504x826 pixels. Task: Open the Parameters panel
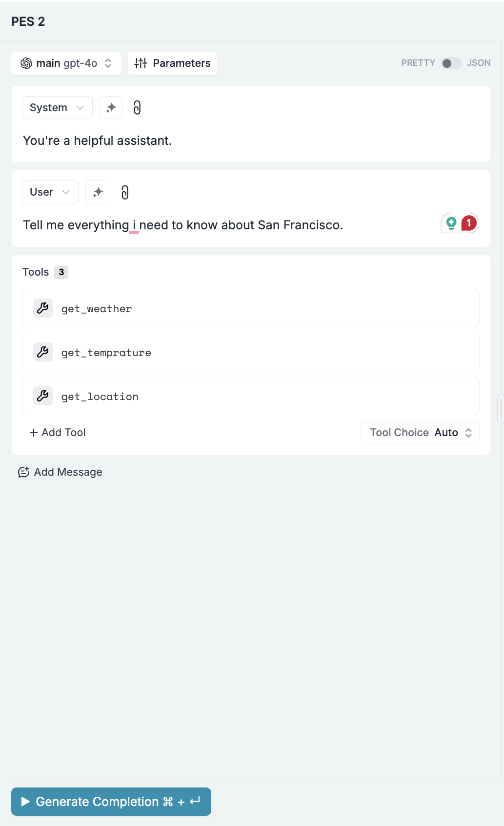[172, 63]
